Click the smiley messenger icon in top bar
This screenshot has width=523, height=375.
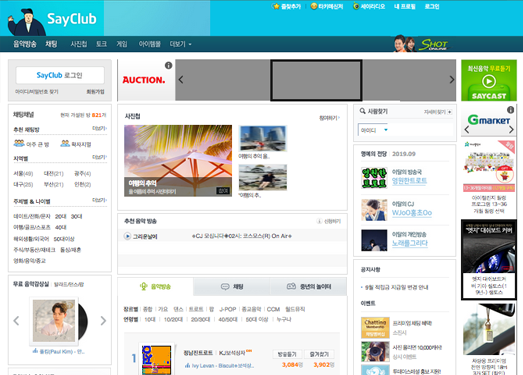click(x=314, y=6)
